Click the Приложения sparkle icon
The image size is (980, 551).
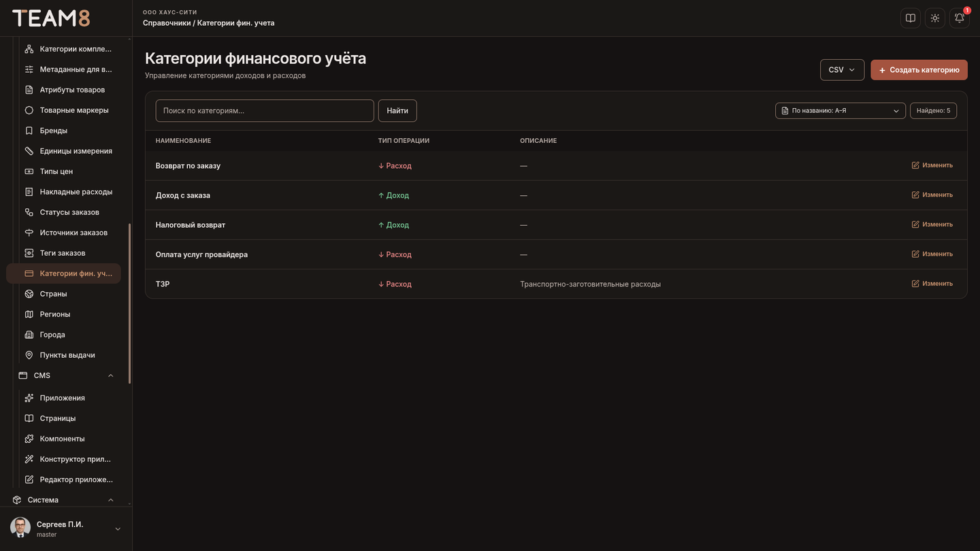click(29, 398)
